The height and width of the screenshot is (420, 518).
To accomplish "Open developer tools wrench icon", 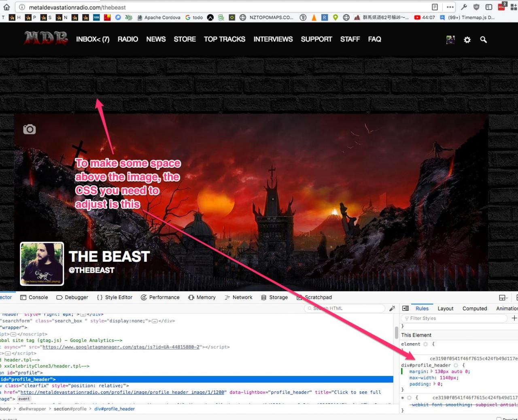I will [464, 7].
